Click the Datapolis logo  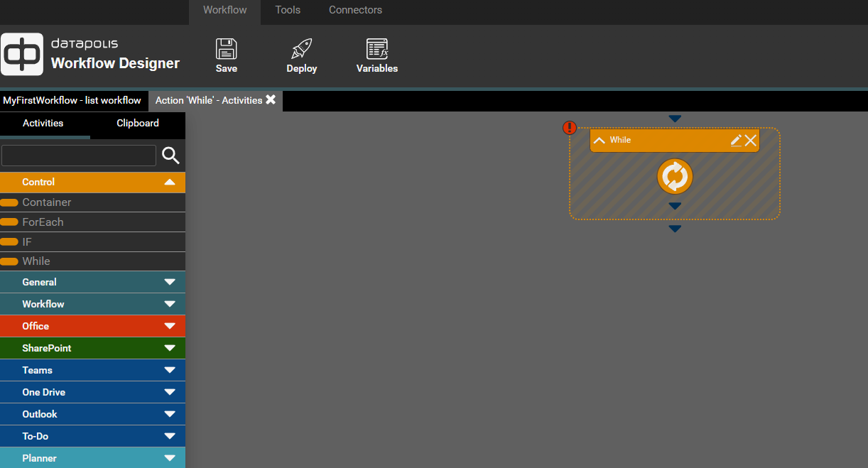click(x=22, y=55)
